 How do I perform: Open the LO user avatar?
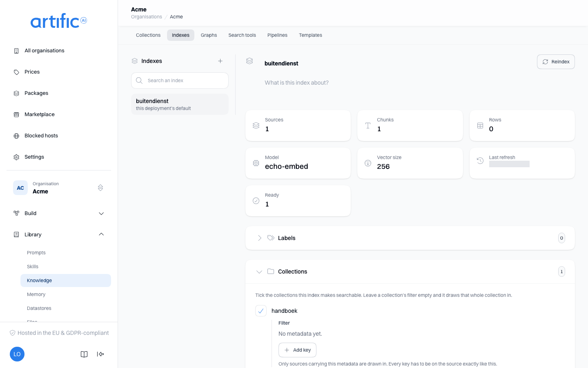[17, 354]
